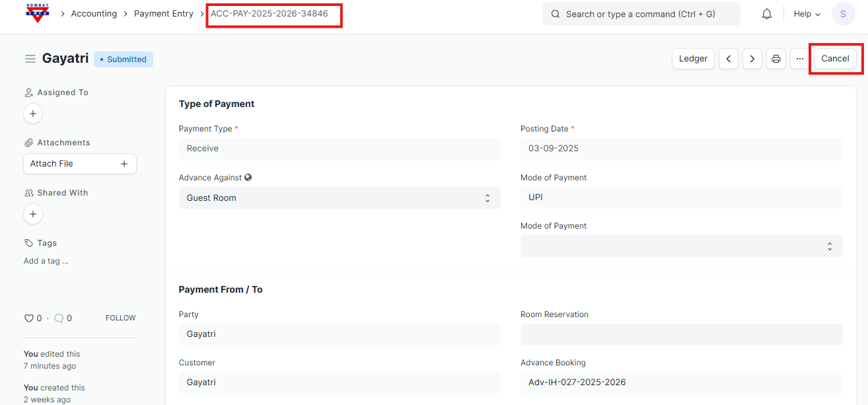Focus the search command bar

click(x=641, y=14)
